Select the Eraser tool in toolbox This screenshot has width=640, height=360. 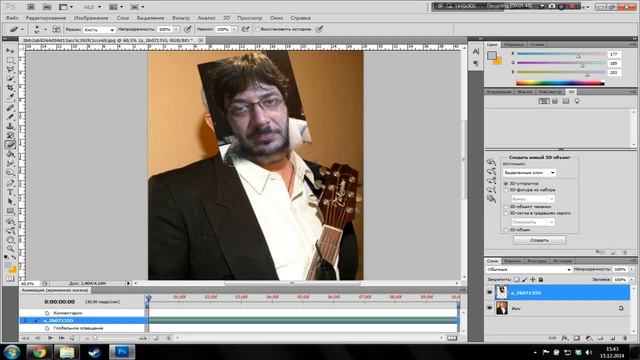pyautogui.click(x=10, y=144)
